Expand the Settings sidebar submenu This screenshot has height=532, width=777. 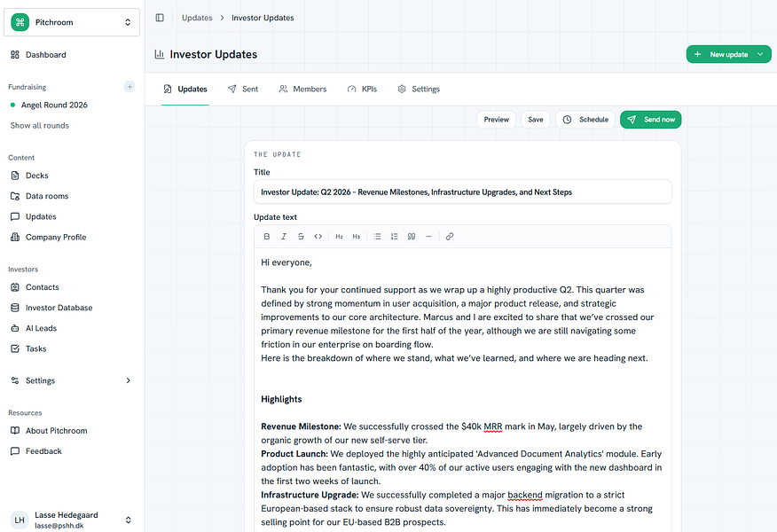pos(129,380)
